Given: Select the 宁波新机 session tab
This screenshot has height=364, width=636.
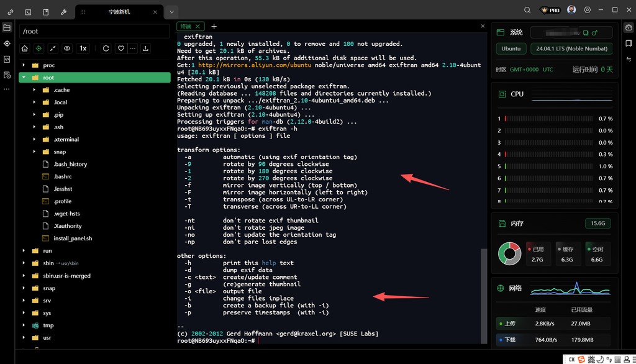Looking at the screenshot, I should point(119,12).
